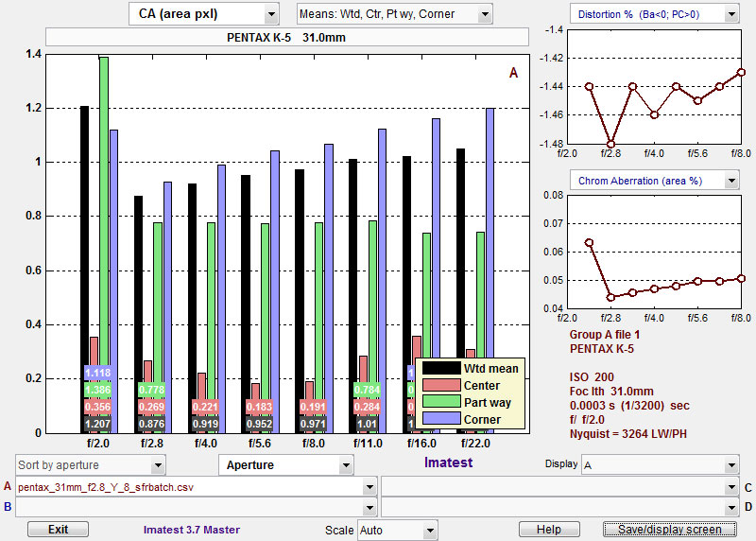Open the Display A dropdown
The width and height of the screenshot is (756, 541).
pyautogui.click(x=660, y=465)
